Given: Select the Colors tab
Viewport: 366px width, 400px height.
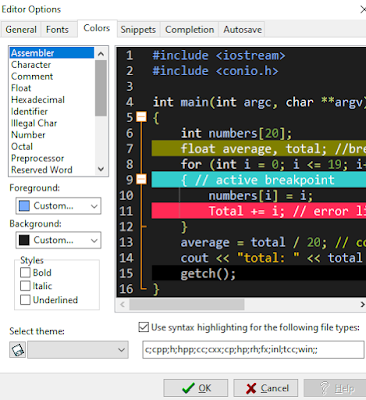Looking at the screenshot, I should coord(97,28).
